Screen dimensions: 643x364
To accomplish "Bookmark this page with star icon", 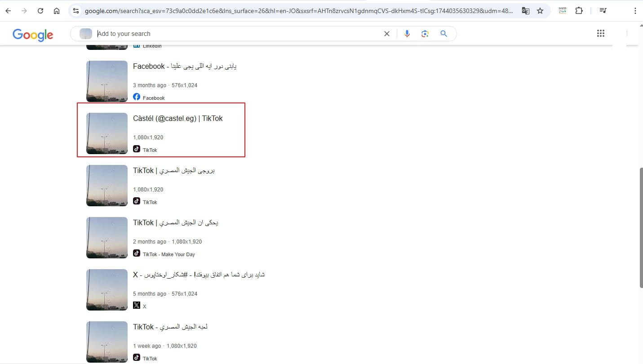I will pyautogui.click(x=540, y=11).
